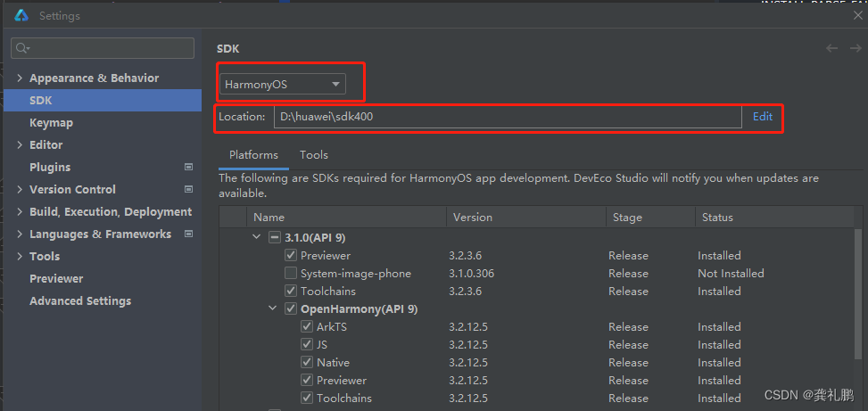
Task: Close the Settings dialog
Action: [x=858, y=15]
